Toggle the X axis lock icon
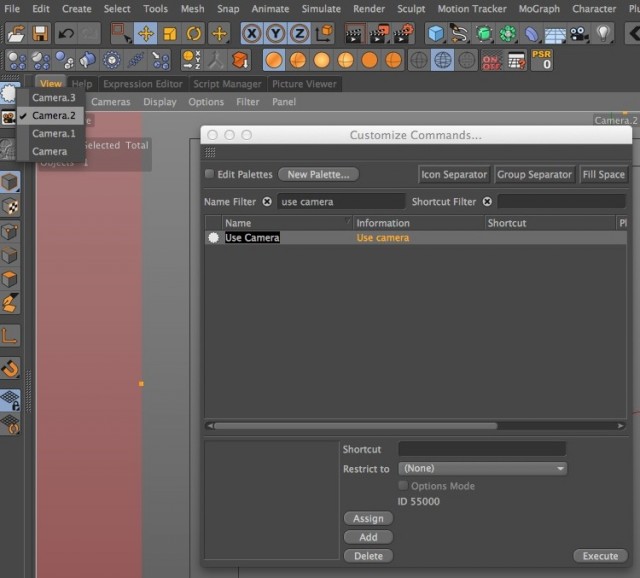Image resolution: width=640 pixels, height=578 pixels. pos(252,33)
